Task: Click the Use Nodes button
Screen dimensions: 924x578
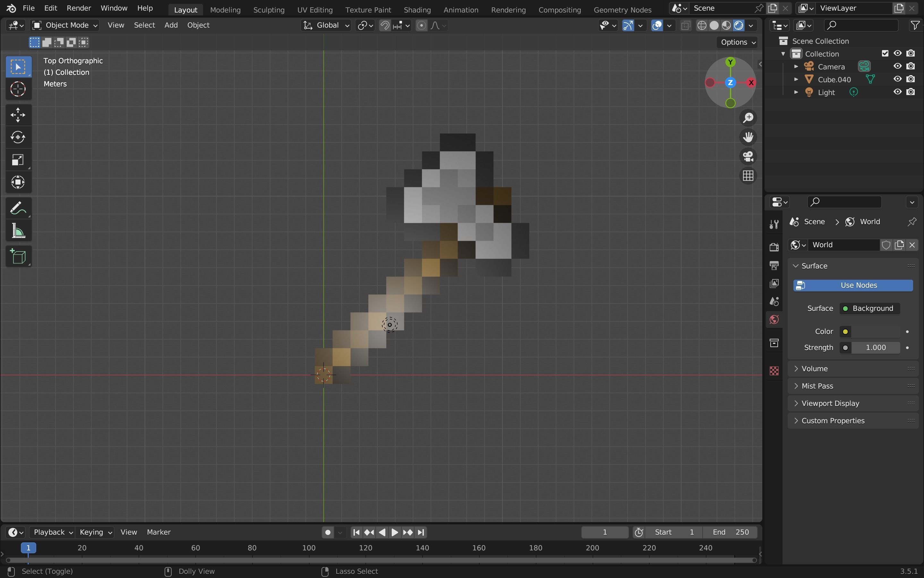Action: (853, 285)
